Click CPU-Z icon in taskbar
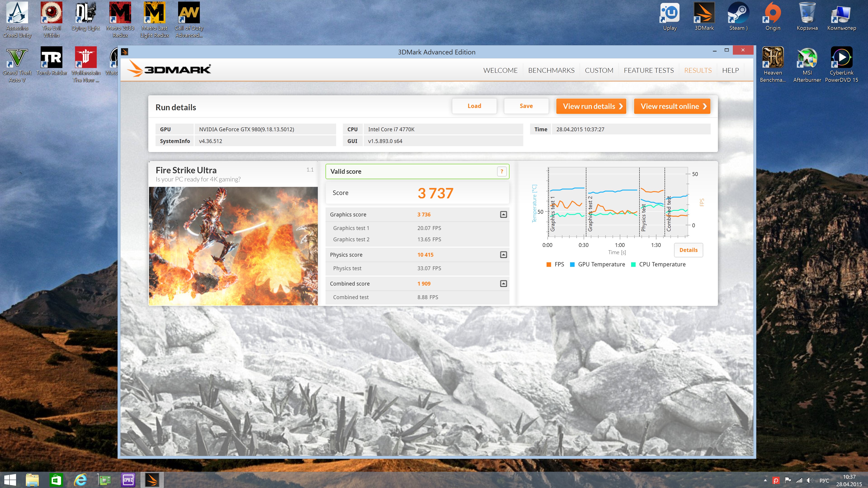Image resolution: width=868 pixels, height=488 pixels. 128,480
